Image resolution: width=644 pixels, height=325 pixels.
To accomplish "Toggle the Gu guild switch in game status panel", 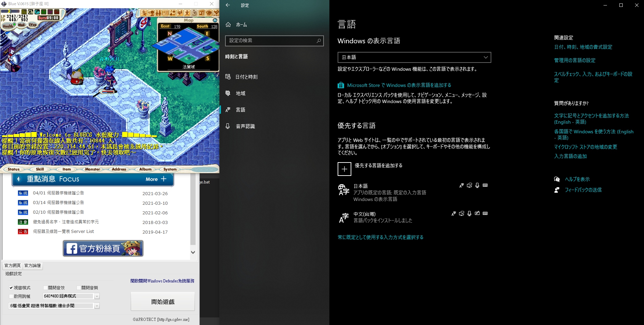I will 57,12.
